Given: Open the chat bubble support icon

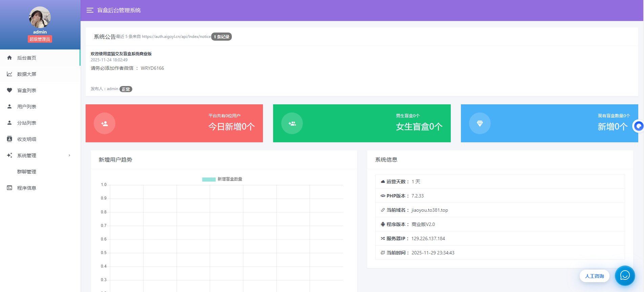Looking at the screenshot, I should [x=625, y=275].
